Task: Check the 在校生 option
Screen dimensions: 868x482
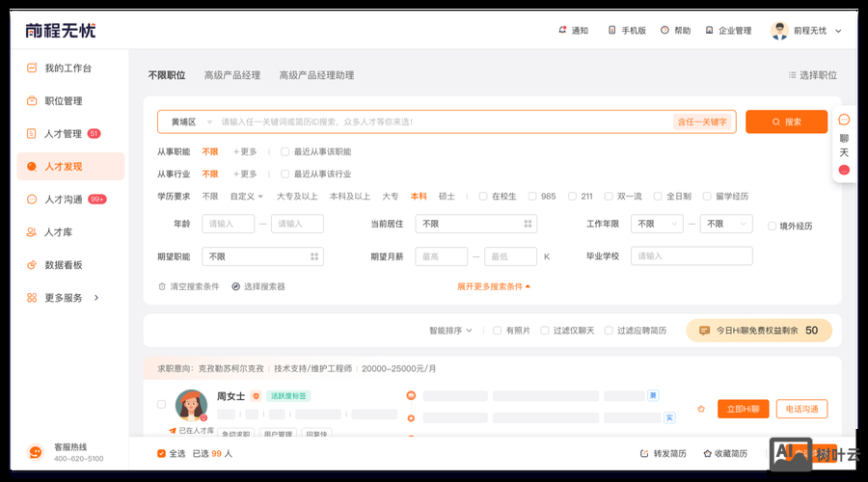Action: click(483, 197)
